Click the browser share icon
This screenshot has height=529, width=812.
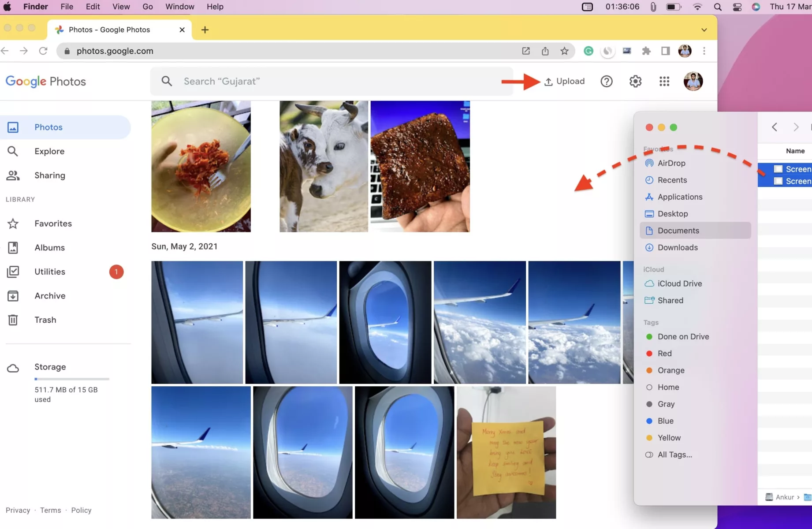click(545, 51)
